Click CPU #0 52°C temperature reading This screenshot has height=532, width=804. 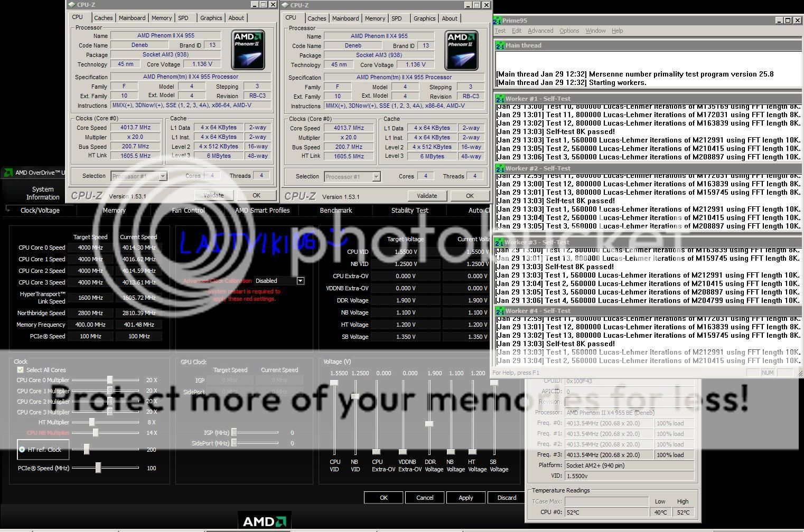point(607,512)
